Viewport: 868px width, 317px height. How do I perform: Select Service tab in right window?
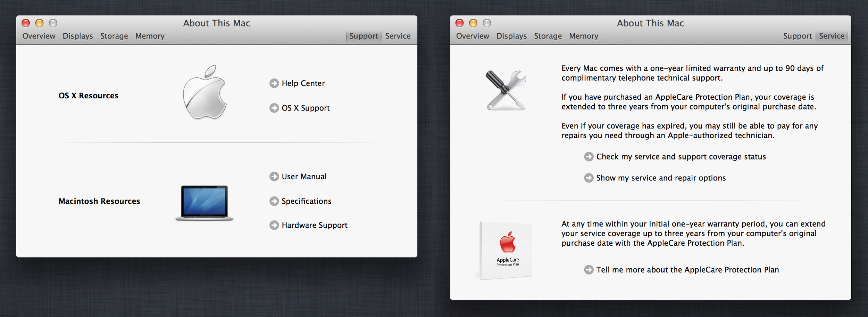832,36
